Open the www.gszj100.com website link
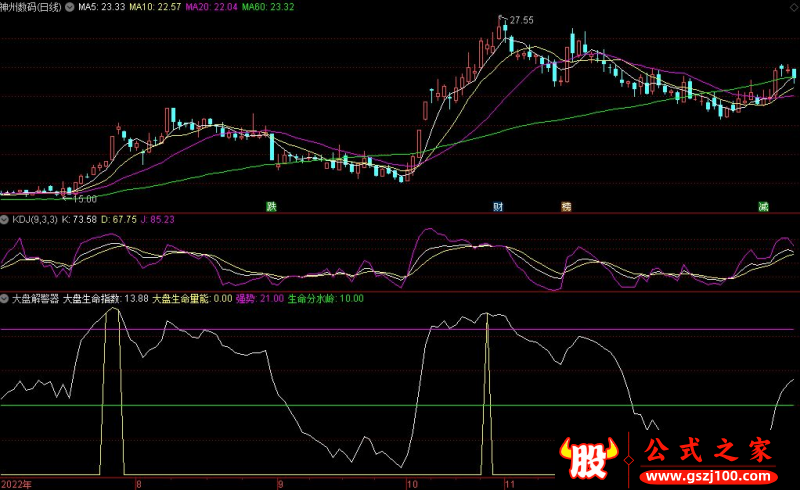 pos(708,474)
